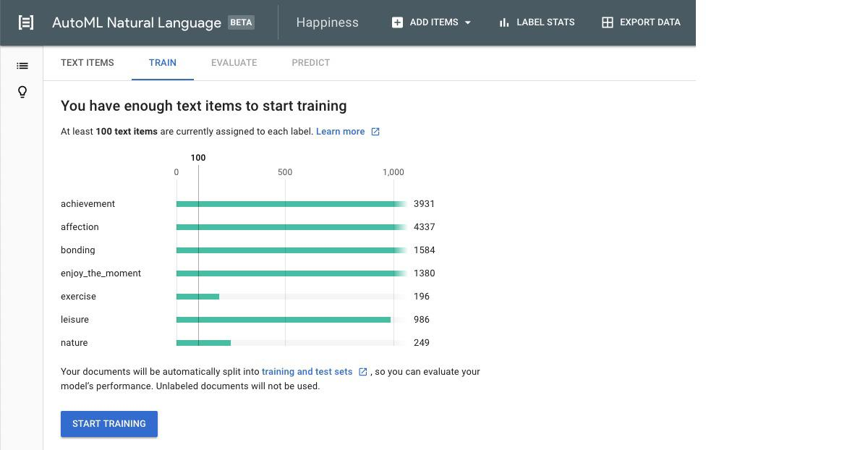Click the bonding label name
This screenshot has height=450, width=868.
[x=78, y=250]
